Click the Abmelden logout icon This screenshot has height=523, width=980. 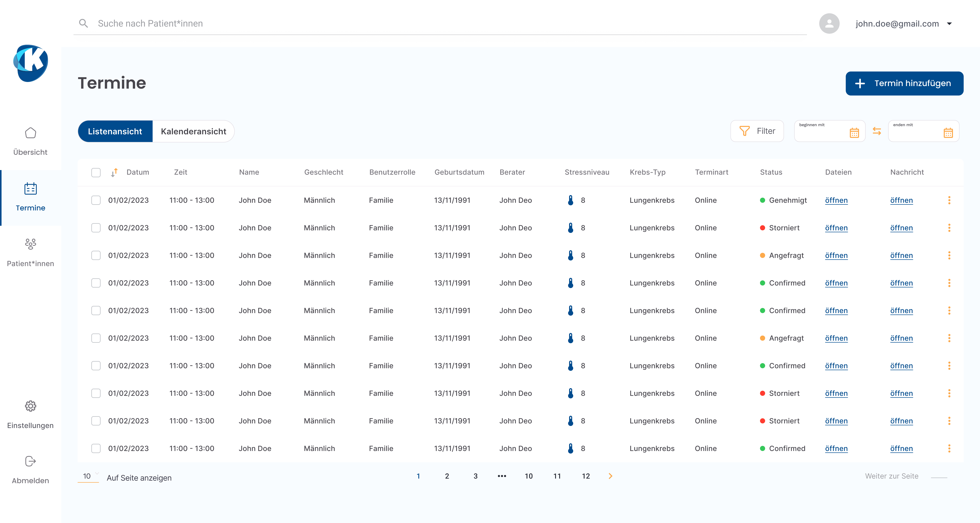pos(30,461)
